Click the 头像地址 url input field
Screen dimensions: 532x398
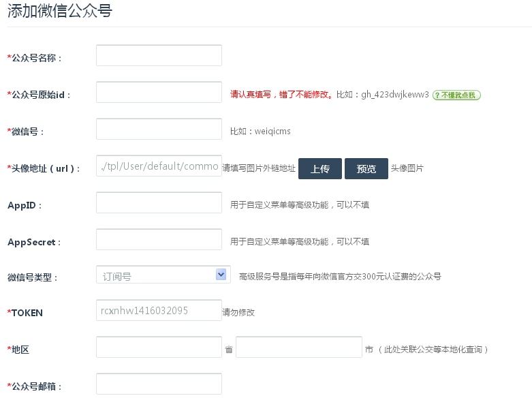159,166
